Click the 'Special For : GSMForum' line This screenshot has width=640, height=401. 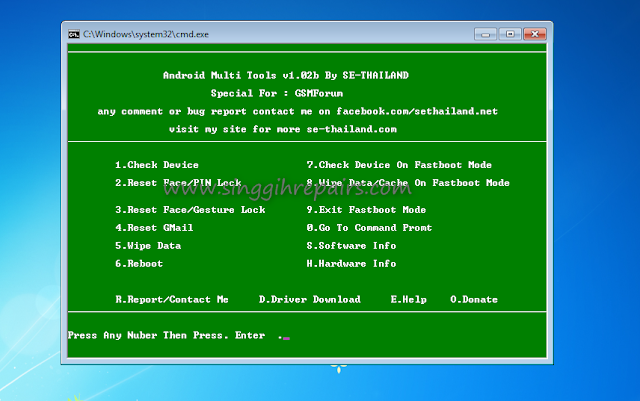coord(277,93)
